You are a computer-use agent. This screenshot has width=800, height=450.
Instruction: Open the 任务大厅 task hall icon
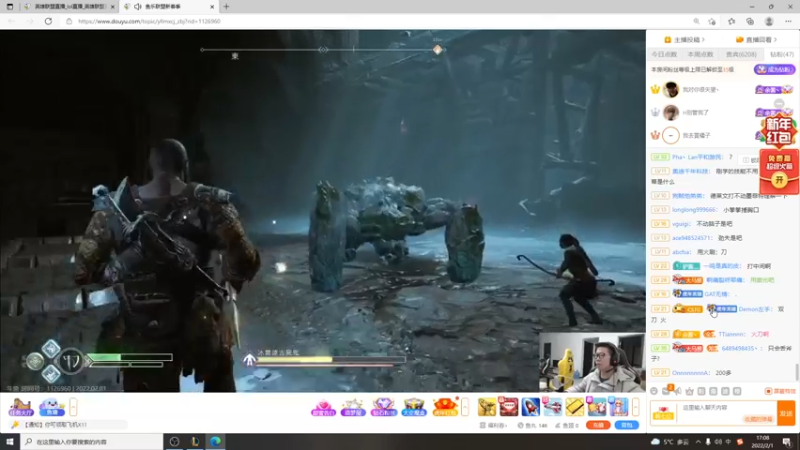click(x=21, y=407)
